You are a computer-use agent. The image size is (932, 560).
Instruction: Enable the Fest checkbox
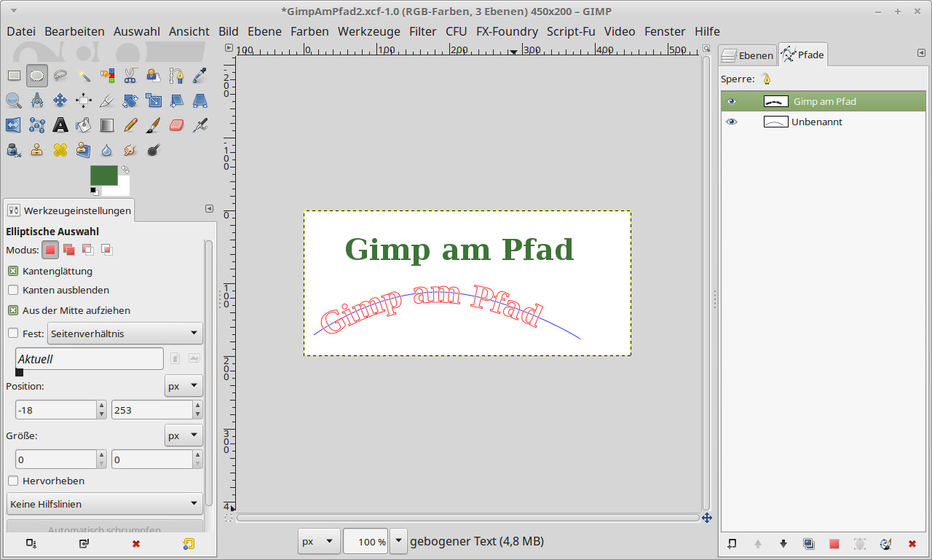tap(13, 334)
